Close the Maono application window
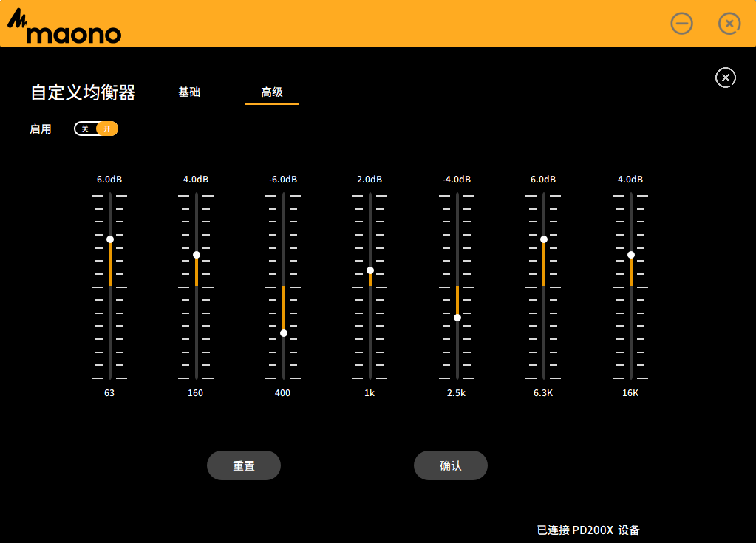This screenshot has width=756, height=543. pos(729,24)
